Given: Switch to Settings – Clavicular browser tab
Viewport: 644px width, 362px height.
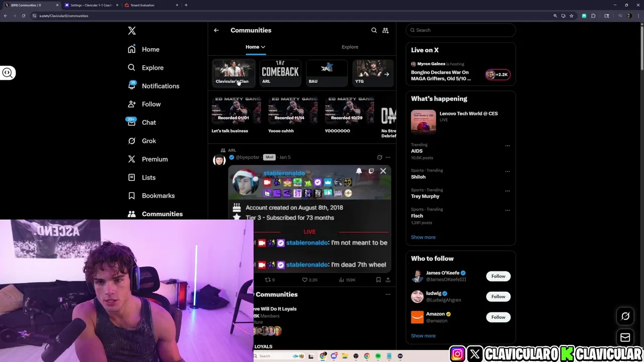Looking at the screenshot, I should pos(91,5).
